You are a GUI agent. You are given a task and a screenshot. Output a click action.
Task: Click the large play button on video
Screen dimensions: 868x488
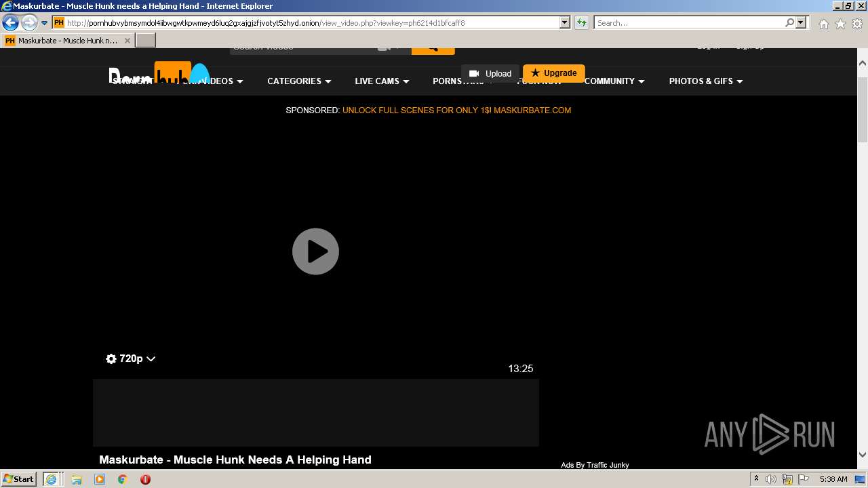tap(315, 251)
